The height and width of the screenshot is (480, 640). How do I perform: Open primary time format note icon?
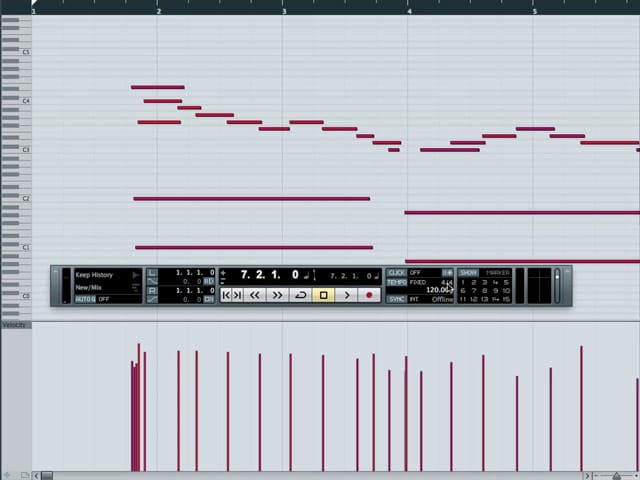click(307, 276)
